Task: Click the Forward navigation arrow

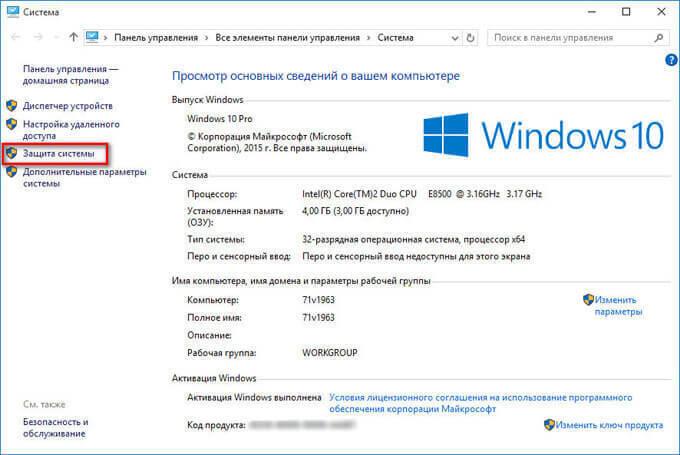Action: point(38,37)
